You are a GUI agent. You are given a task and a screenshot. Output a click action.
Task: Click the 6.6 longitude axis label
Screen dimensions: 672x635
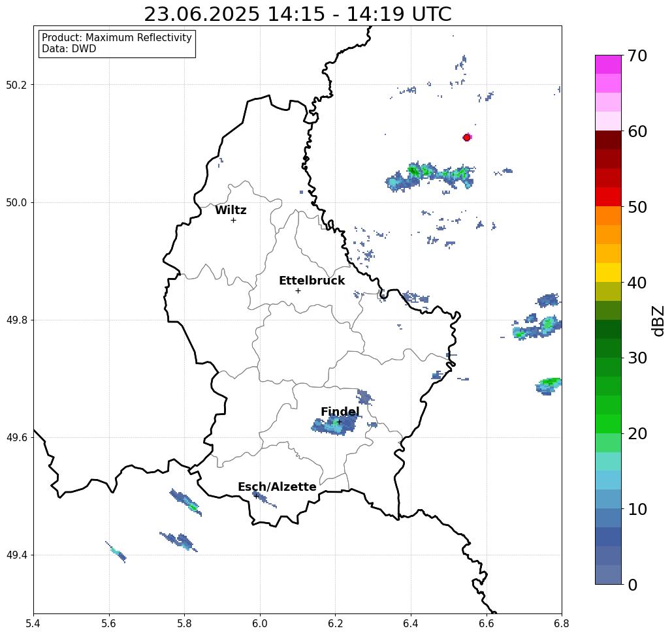click(487, 623)
